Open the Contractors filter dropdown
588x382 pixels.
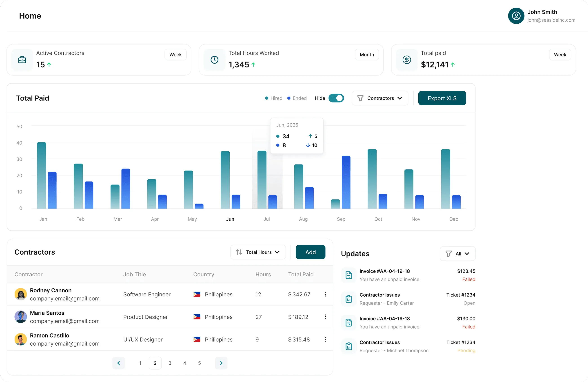point(380,98)
